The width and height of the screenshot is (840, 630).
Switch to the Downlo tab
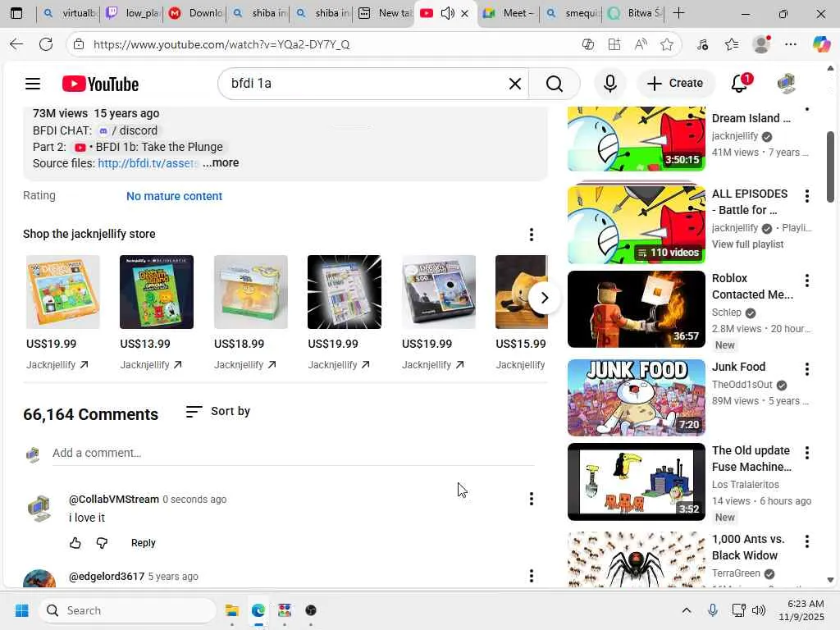[x=197, y=13]
